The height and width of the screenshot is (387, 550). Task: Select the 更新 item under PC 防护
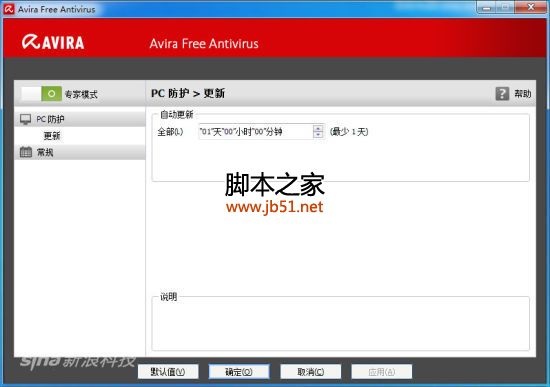[52, 136]
